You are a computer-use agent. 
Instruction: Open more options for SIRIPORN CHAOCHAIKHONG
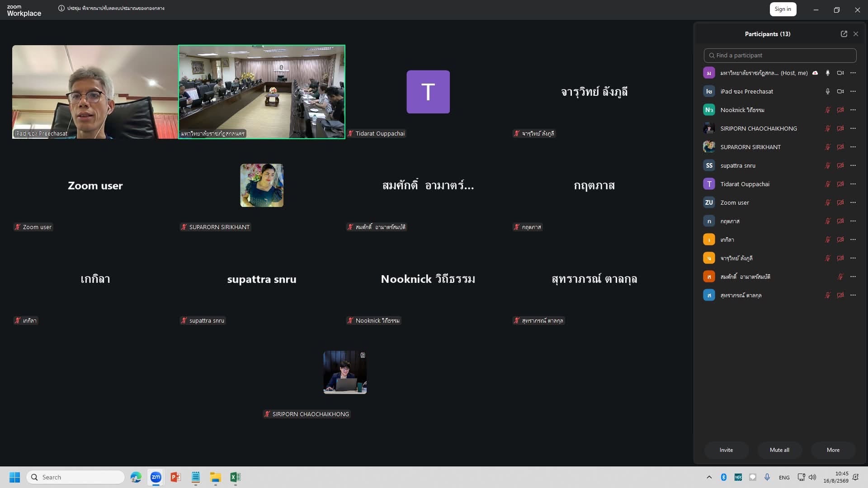pyautogui.click(x=853, y=128)
